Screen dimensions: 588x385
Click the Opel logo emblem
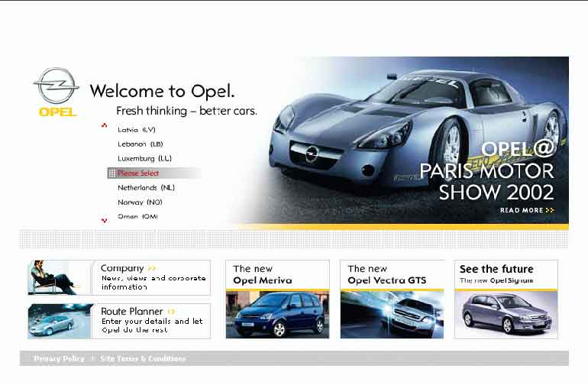coord(57,86)
